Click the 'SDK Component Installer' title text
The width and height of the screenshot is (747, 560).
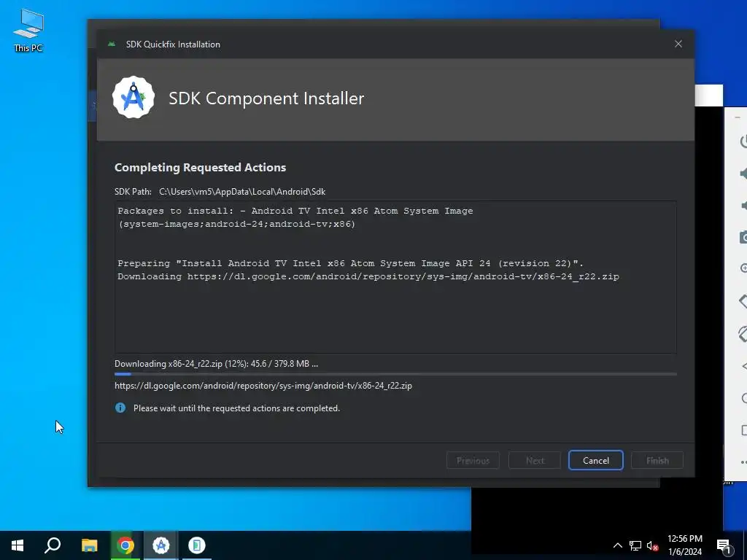coord(266,98)
